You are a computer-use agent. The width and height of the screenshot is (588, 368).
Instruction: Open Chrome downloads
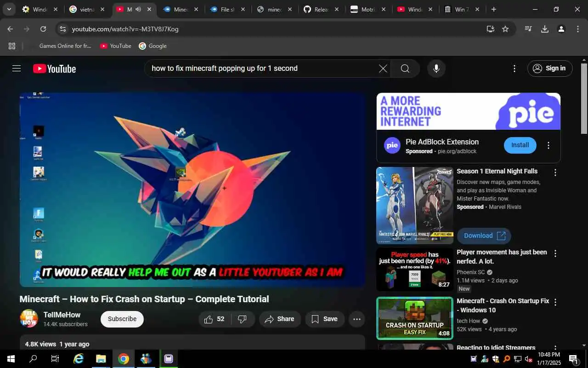click(x=545, y=29)
